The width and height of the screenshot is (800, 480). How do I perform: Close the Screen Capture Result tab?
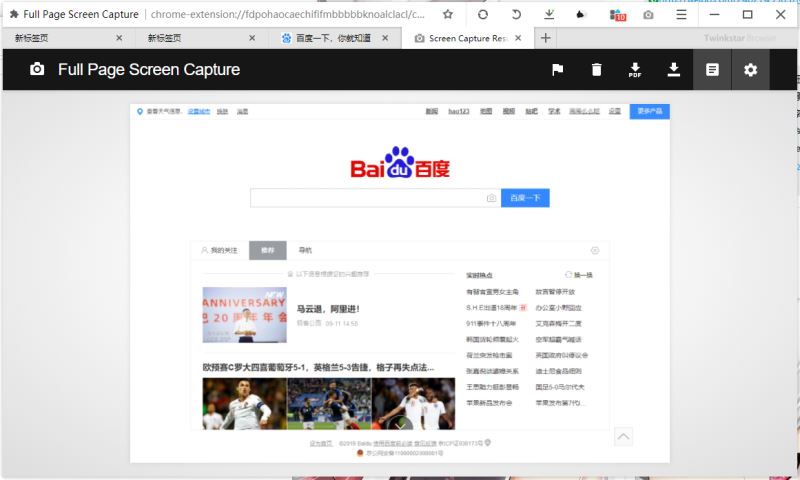pos(518,38)
